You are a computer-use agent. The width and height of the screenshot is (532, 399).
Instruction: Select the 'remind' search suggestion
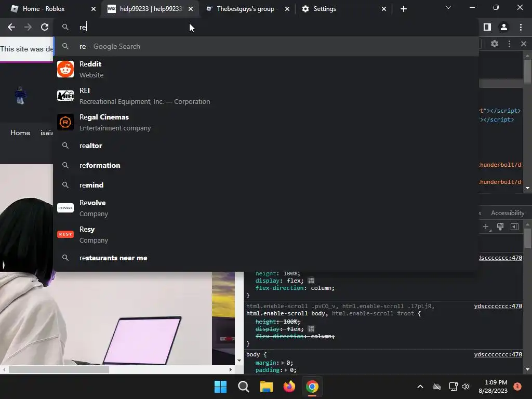(x=267, y=185)
